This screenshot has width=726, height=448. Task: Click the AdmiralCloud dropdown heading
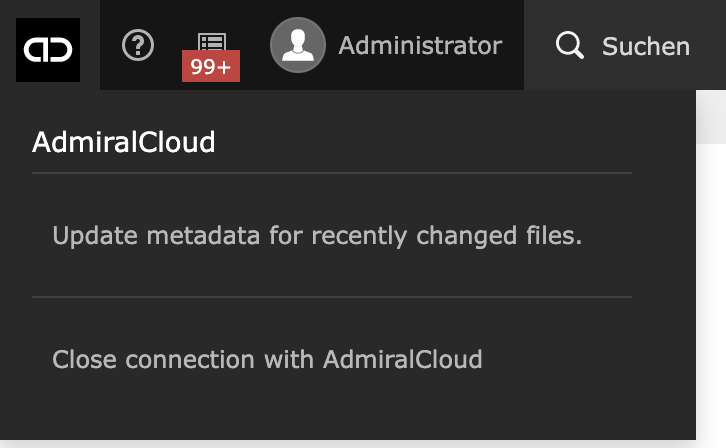tap(124, 142)
